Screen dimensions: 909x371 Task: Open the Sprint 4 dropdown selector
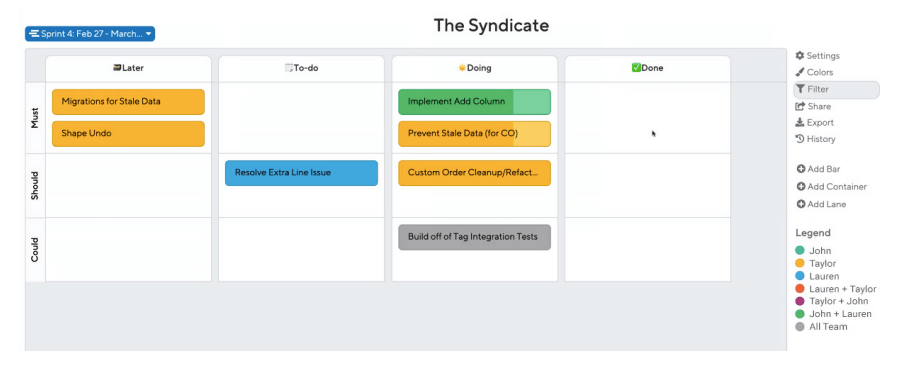[x=90, y=34]
